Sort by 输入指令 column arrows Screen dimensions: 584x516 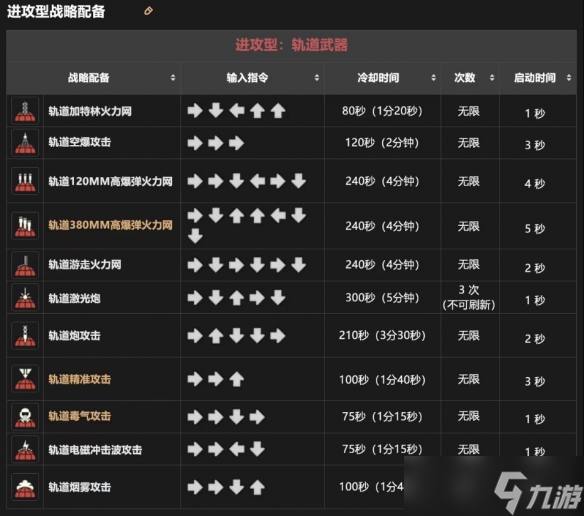pos(317,77)
